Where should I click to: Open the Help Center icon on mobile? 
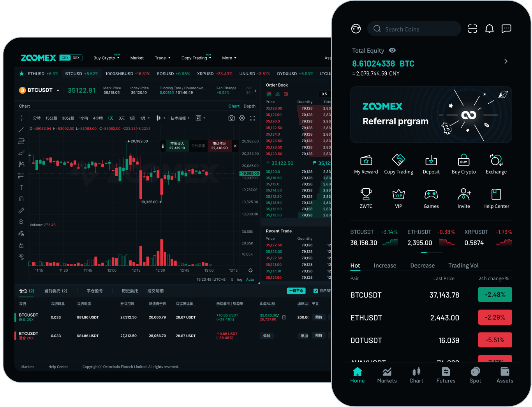point(496,194)
